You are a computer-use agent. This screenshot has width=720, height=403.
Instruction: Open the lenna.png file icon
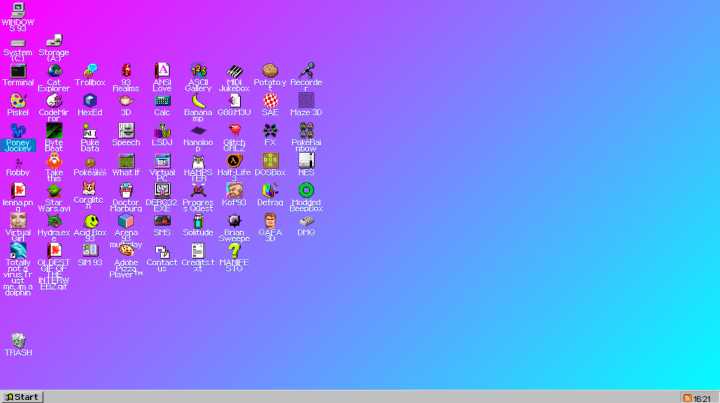coord(18,191)
